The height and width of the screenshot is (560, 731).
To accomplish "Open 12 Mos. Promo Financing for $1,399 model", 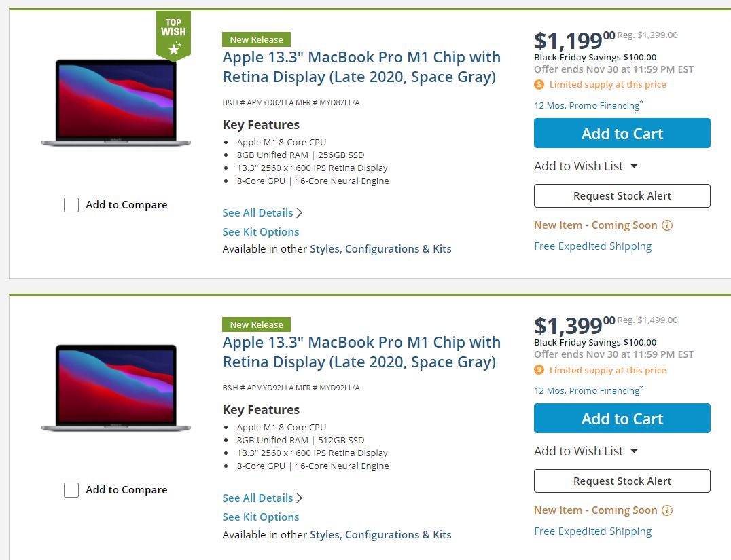I will (588, 391).
